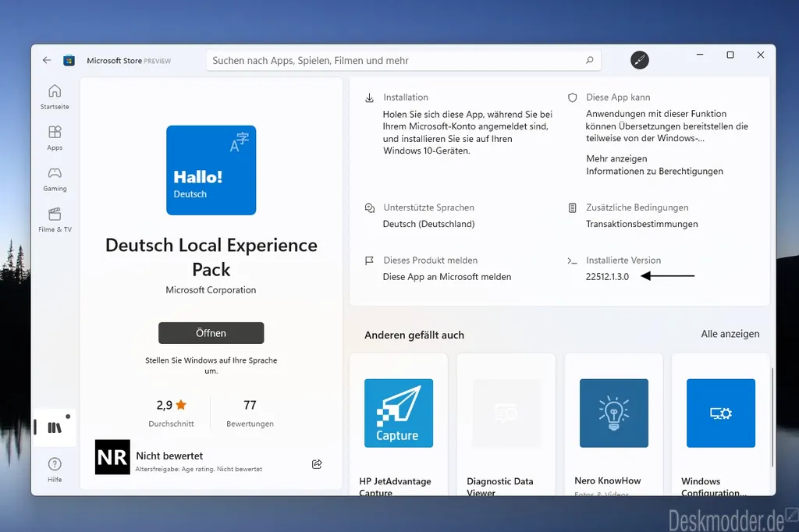Open the Windows Configuration app tile
The height and width of the screenshot is (532, 799).
(x=720, y=424)
